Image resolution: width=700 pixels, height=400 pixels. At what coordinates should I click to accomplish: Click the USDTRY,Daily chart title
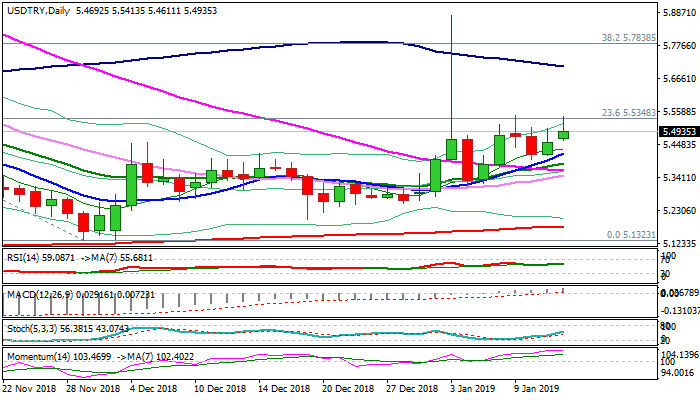[40, 8]
